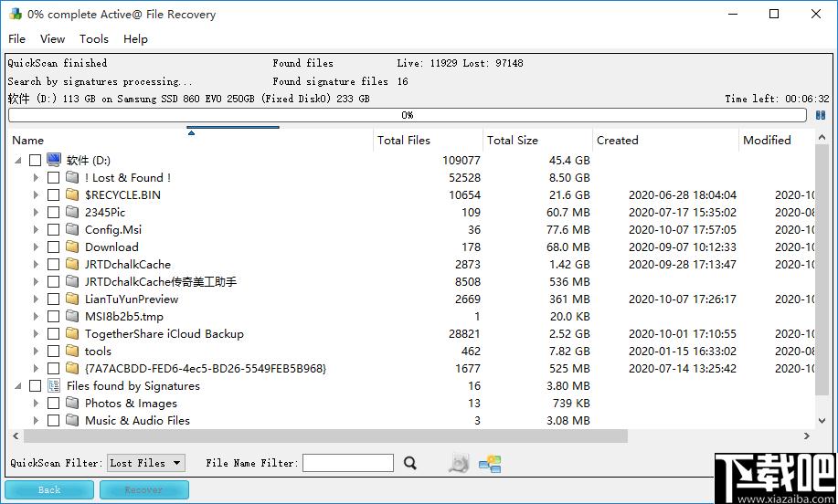Click the vertical scrollbar up arrow

tap(822, 138)
